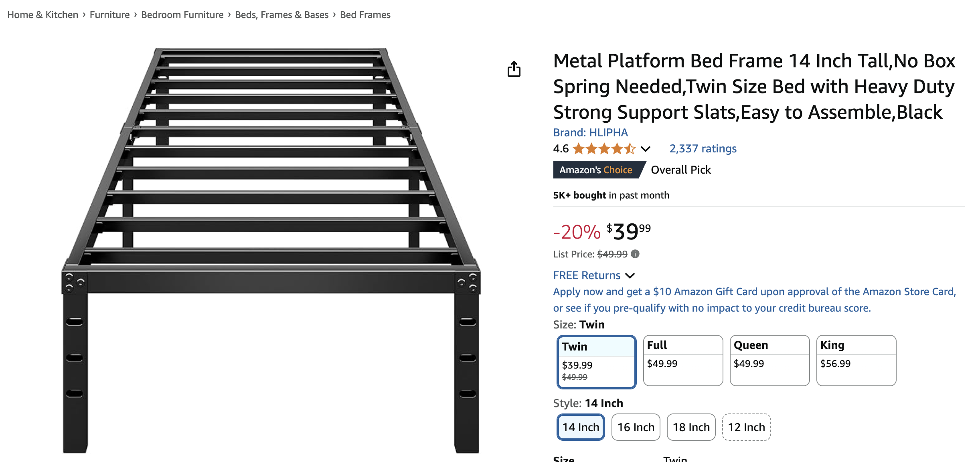This screenshot has width=980, height=462.
Task: Pick the 18 Inch style
Action: pos(691,427)
